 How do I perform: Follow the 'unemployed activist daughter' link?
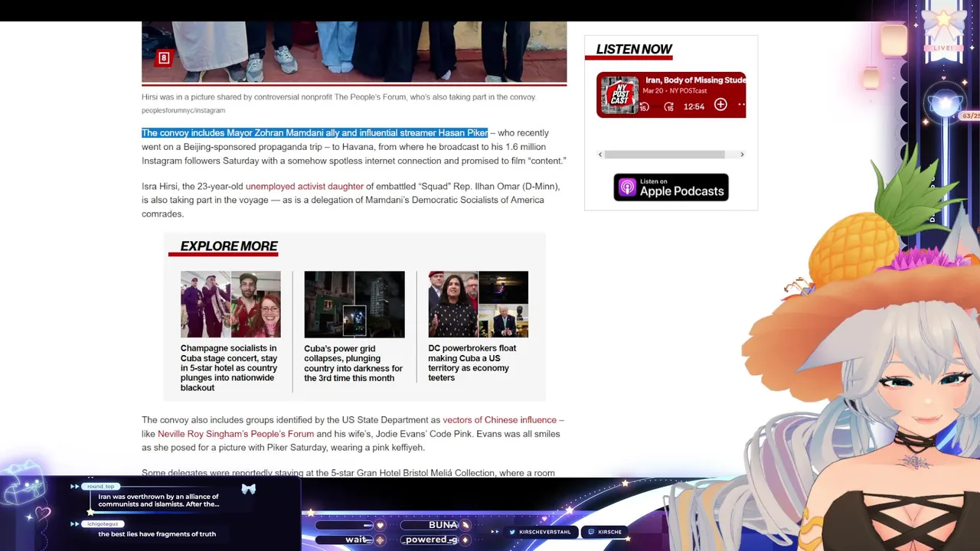pyautogui.click(x=304, y=186)
